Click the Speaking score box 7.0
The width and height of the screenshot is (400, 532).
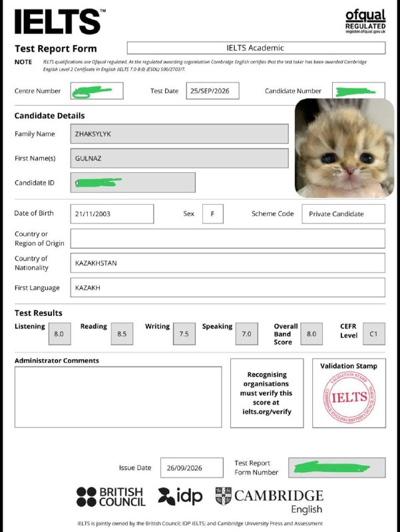[246, 334]
